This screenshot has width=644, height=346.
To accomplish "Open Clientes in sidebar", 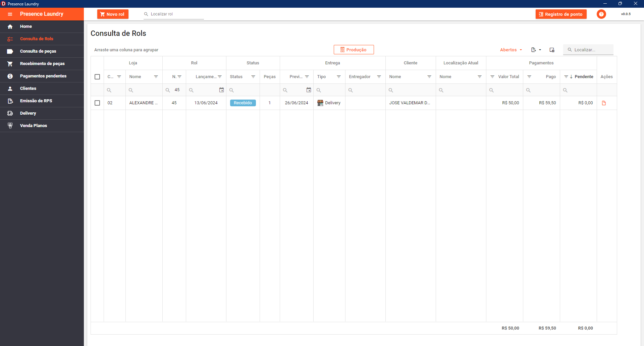I will click(x=42, y=89).
